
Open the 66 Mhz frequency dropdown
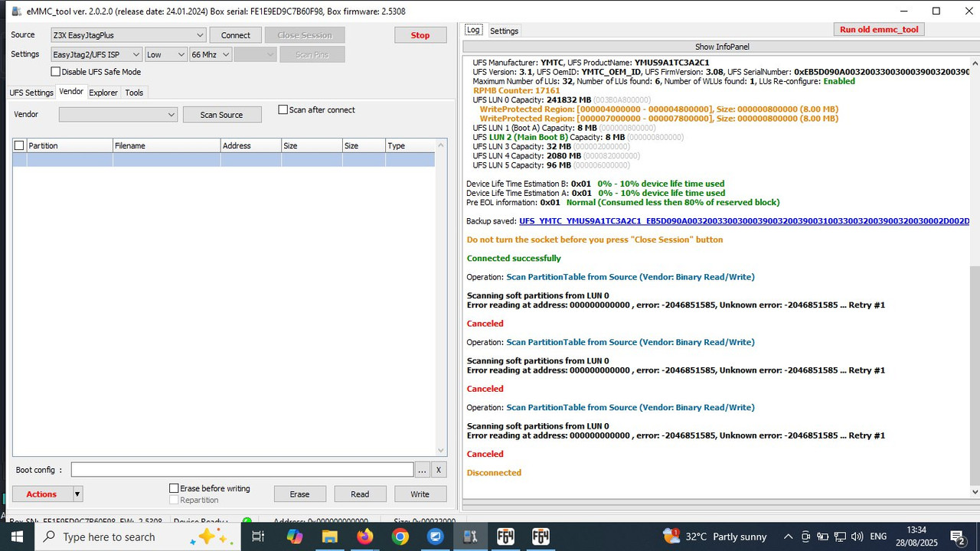point(211,54)
